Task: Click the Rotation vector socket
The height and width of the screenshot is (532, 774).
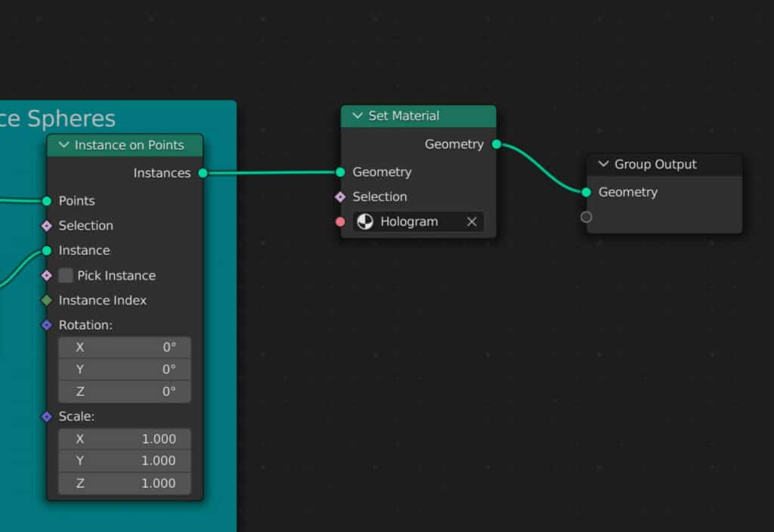Action: [x=47, y=325]
